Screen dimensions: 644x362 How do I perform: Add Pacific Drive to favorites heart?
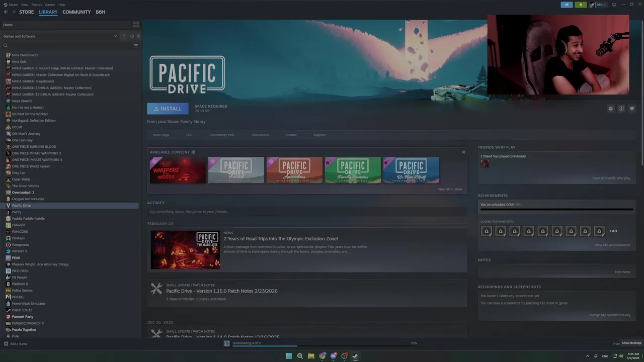[x=632, y=109]
